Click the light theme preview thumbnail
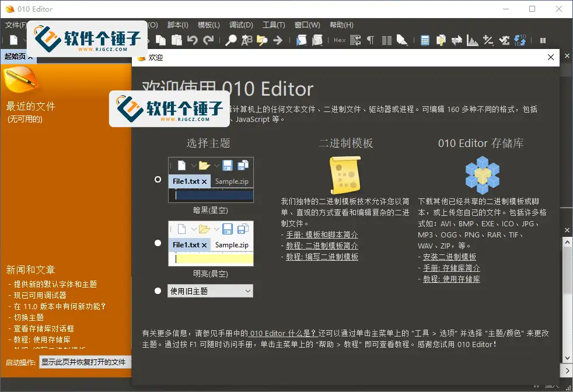Screen dimensions: 573x392 pos(211,243)
